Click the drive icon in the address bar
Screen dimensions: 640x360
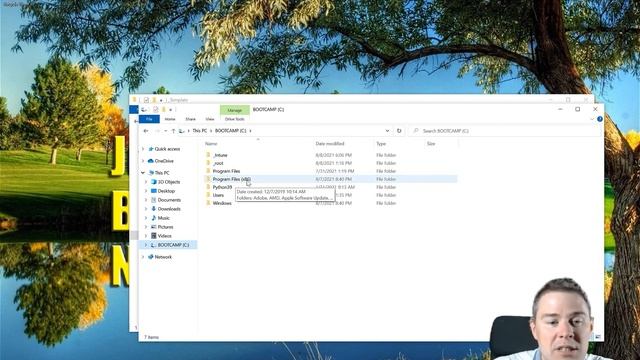click(x=182, y=131)
